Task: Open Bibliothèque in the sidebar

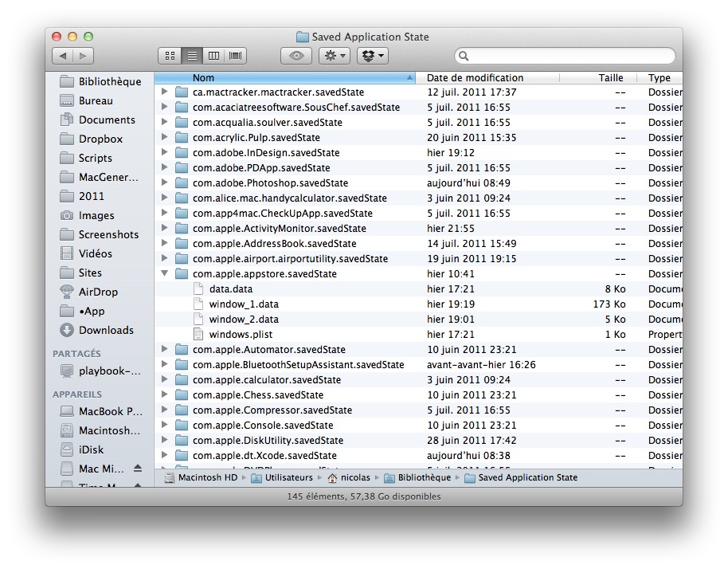Action: pos(100,82)
